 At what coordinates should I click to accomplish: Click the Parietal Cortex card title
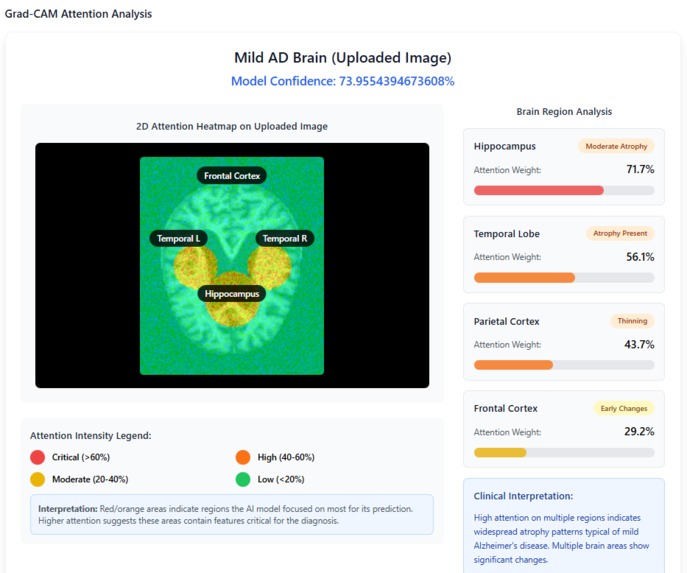point(506,321)
